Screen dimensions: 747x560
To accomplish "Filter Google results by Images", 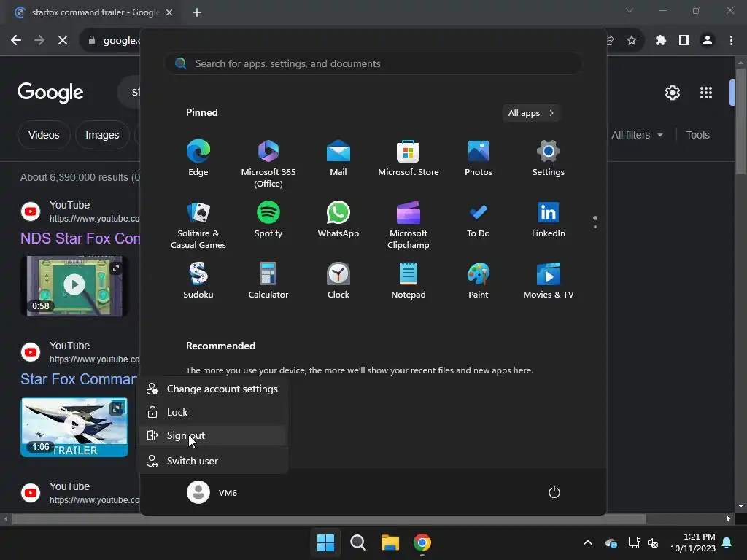I will pyautogui.click(x=102, y=135).
